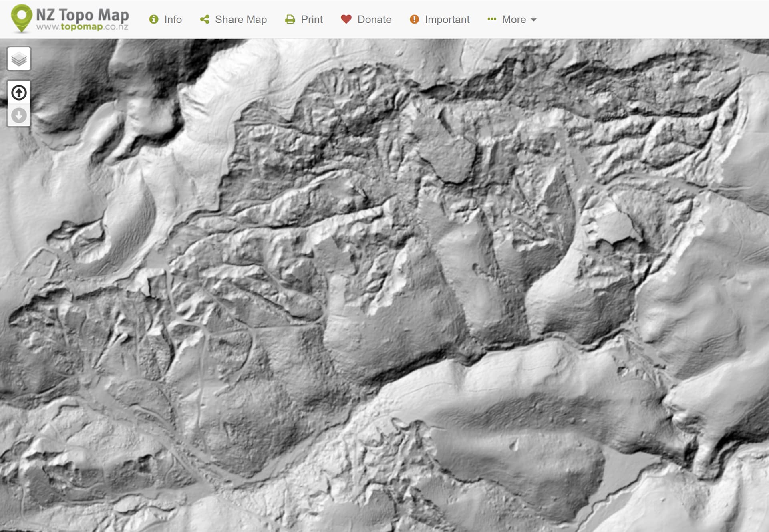Open the Info menu item
The width and height of the screenshot is (769, 532).
click(173, 19)
